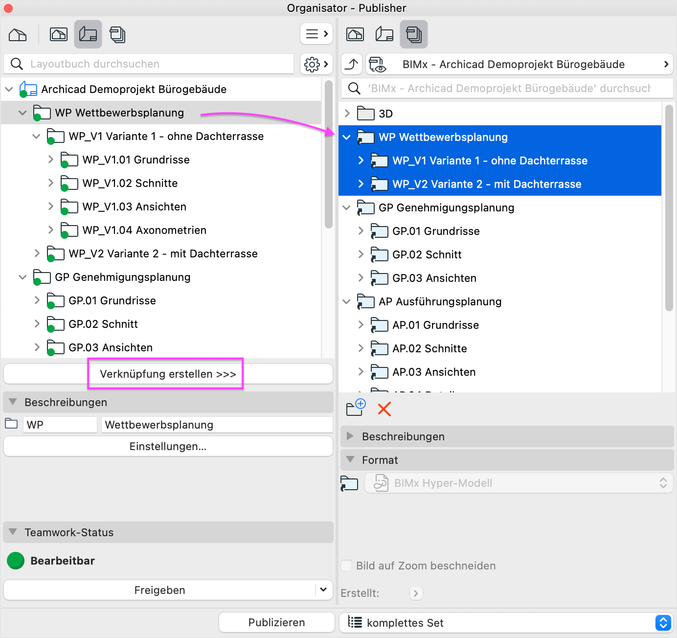The image size is (677, 638).
Task: Expand 3D folder in publisher tree
Action: coord(347,114)
